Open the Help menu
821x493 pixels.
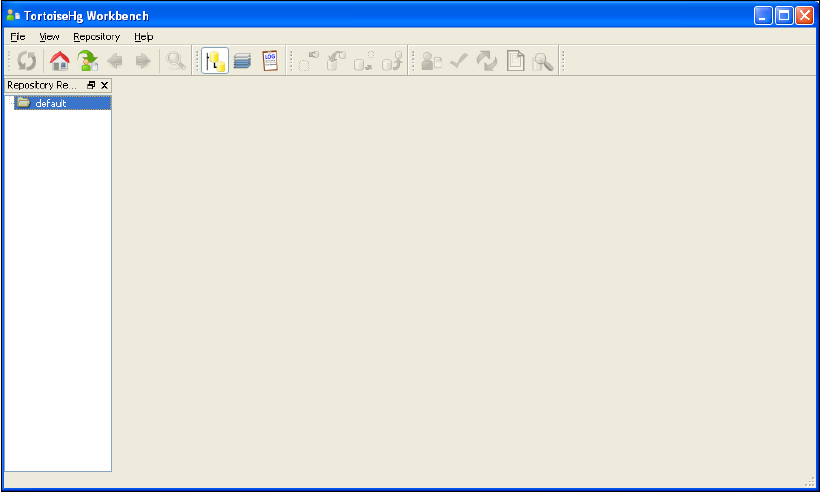coord(143,37)
